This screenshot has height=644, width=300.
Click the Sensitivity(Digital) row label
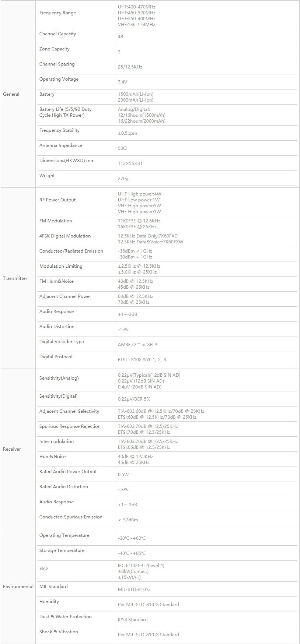(58, 396)
